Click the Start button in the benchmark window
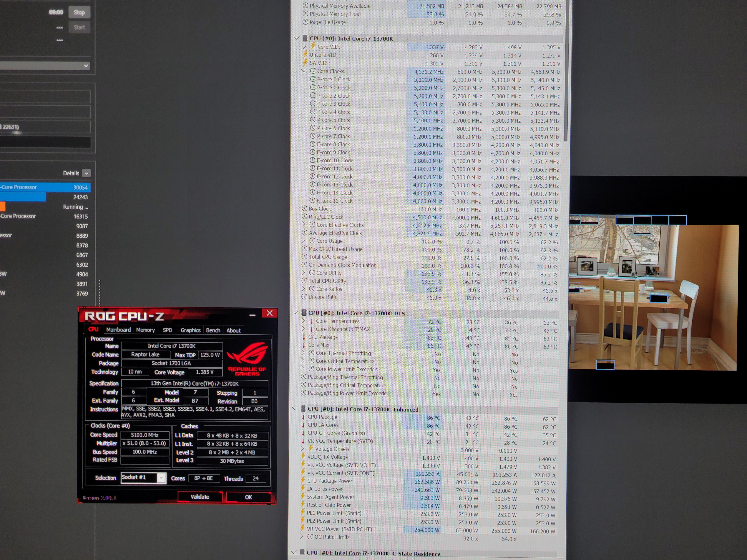Viewport: 747px width, 560px height. click(79, 27)
